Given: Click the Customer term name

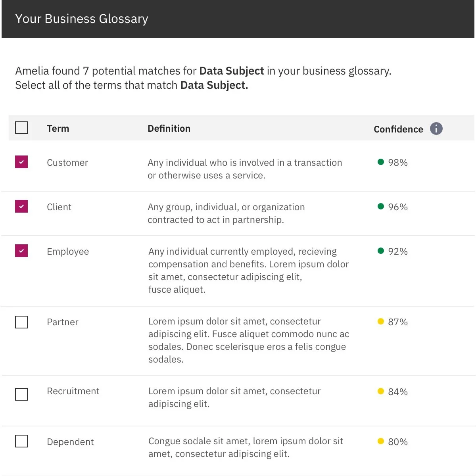Looking at the screenshot, I should [x=67, y=163].
